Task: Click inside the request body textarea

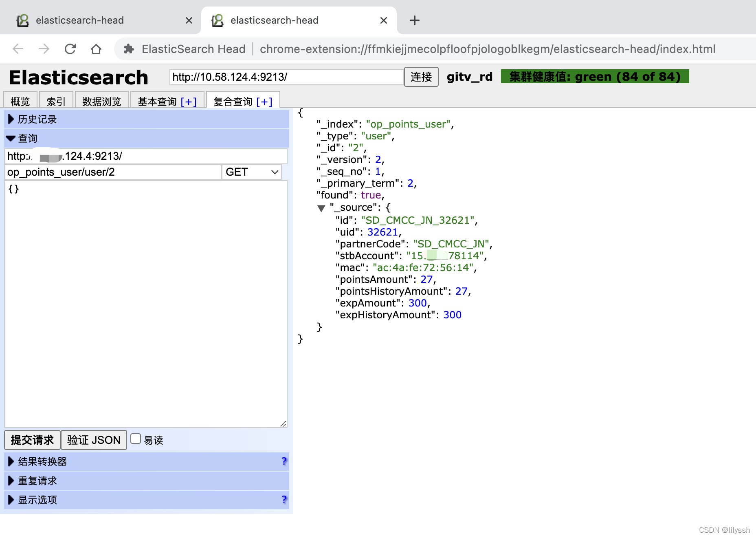Action: (x=146, y=304)
